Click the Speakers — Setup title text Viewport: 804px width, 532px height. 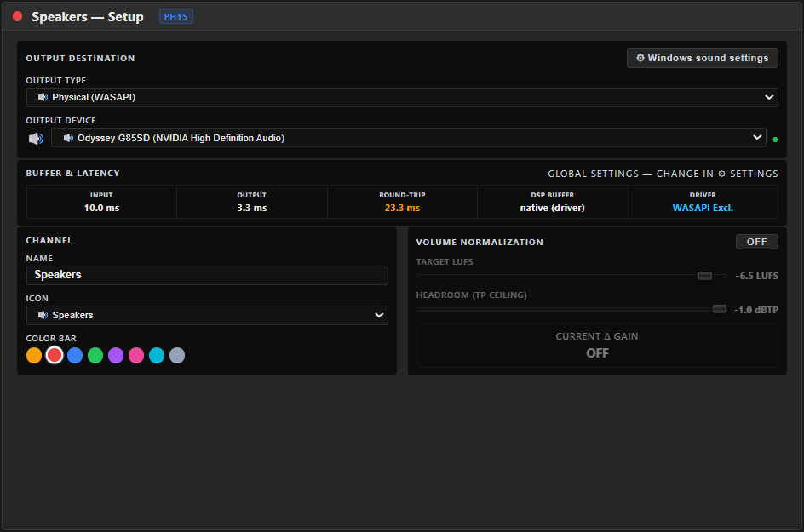coord(88,16)
